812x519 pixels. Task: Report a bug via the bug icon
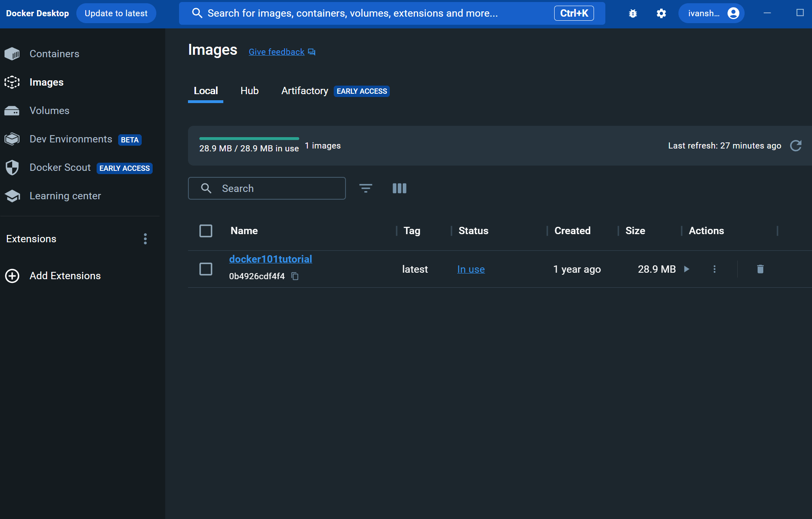633,13
